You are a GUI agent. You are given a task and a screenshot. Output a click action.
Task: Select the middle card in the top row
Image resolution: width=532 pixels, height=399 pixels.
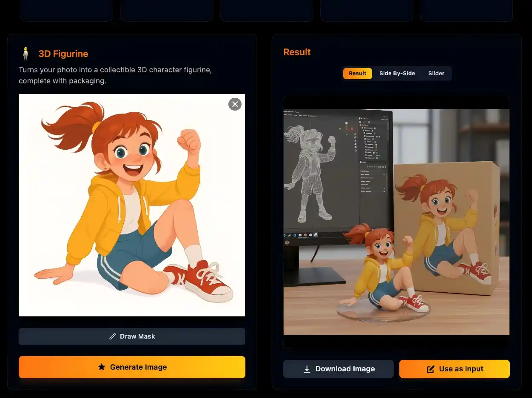click(x=266, y=9)
